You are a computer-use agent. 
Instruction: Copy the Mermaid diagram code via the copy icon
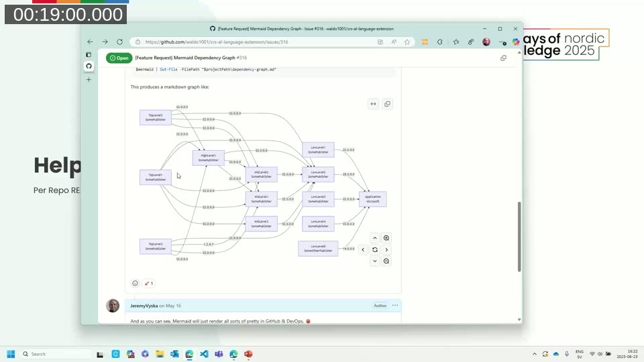(387, 104)
